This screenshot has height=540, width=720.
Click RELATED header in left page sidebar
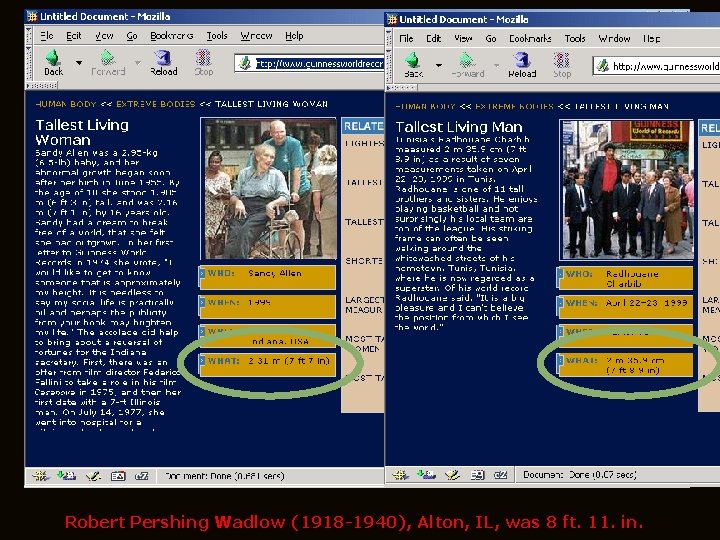363,126
